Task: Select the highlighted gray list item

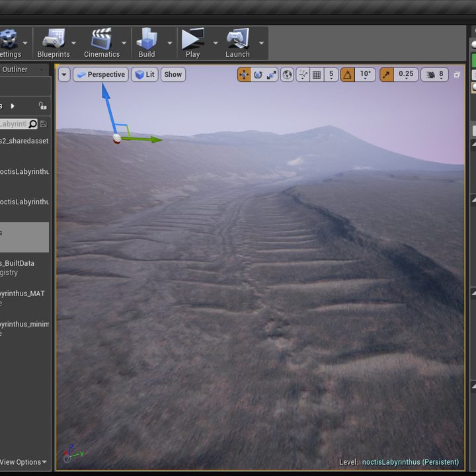Action: coord(24,237)
